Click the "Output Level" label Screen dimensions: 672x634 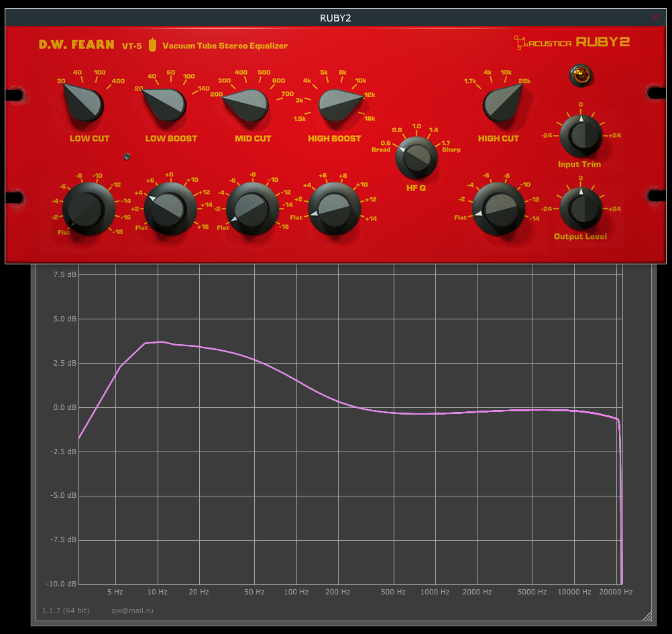[x=580, y=236]
